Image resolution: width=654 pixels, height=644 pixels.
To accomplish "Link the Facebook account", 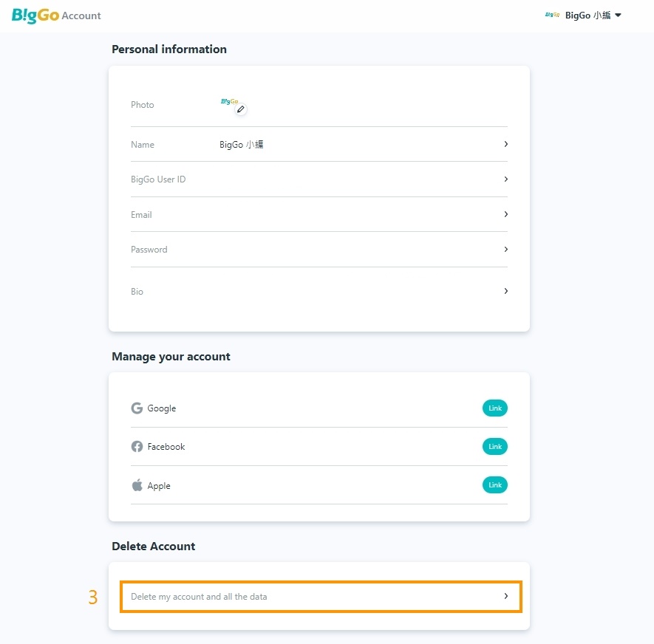I will click(494, 447).
